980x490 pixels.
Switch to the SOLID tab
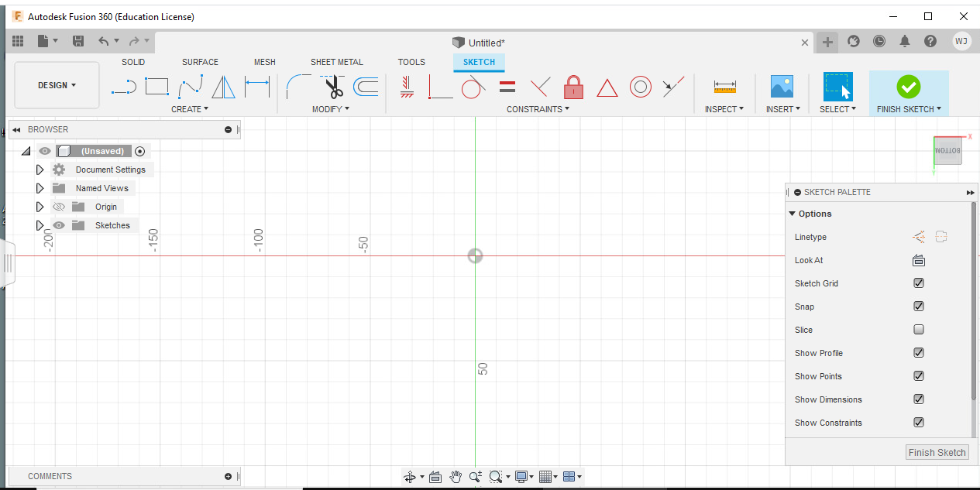132,62
